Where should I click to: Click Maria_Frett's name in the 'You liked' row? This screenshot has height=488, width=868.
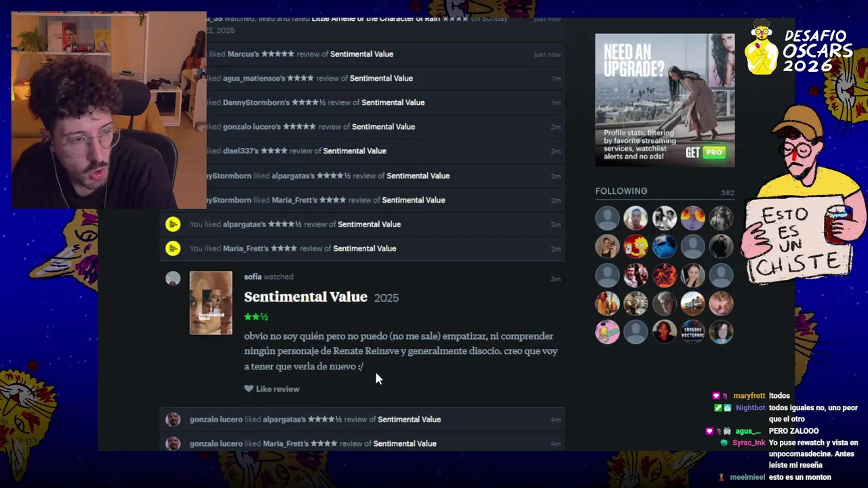[246, 248]
